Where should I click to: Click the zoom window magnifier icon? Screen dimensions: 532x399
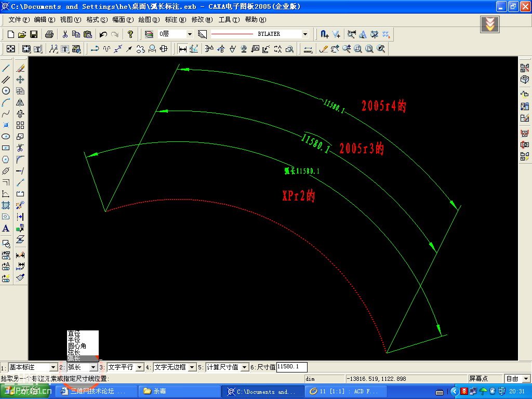[x=358, y=49]
